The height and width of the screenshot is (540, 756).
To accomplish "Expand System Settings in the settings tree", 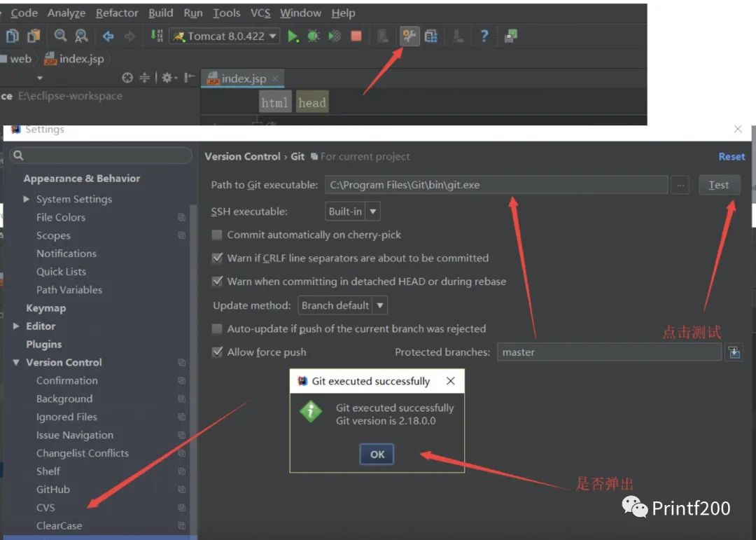I will [27, 200].
